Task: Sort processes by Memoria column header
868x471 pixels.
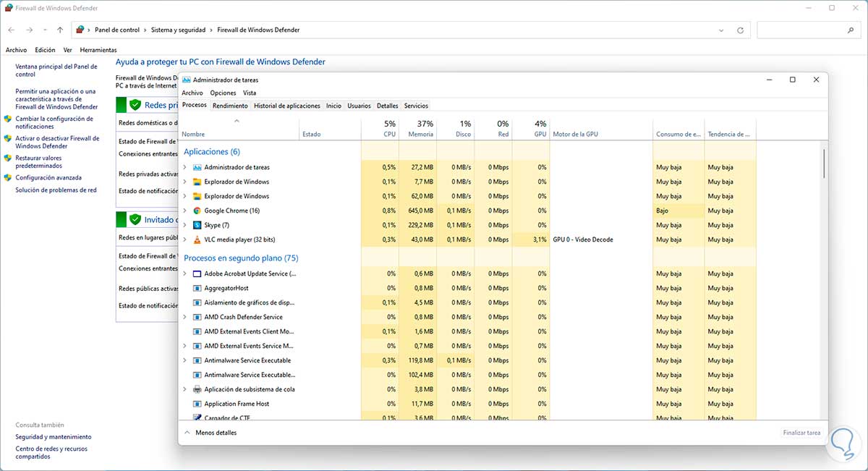Action: pos(420,129)
